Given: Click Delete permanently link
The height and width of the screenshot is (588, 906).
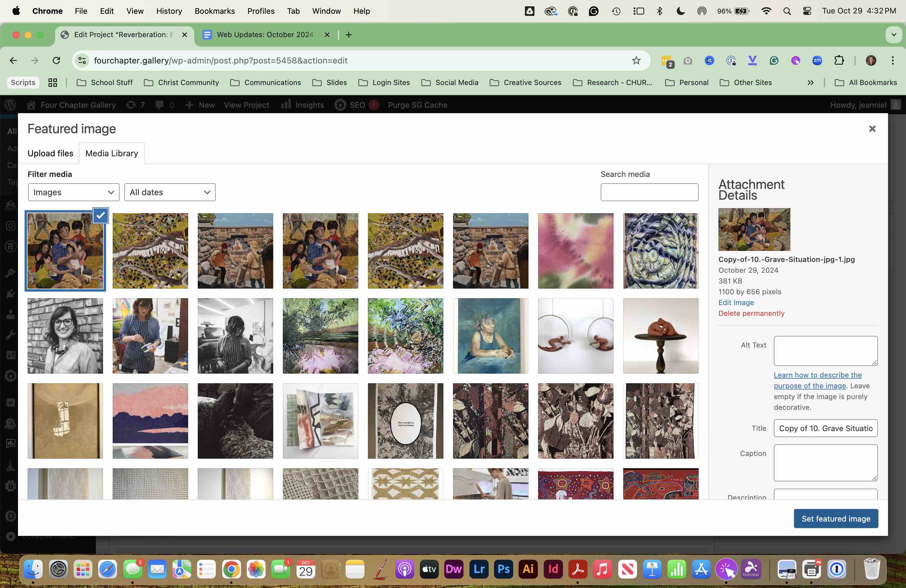Looking at the screenshot, I should click(x=751, y=313).
